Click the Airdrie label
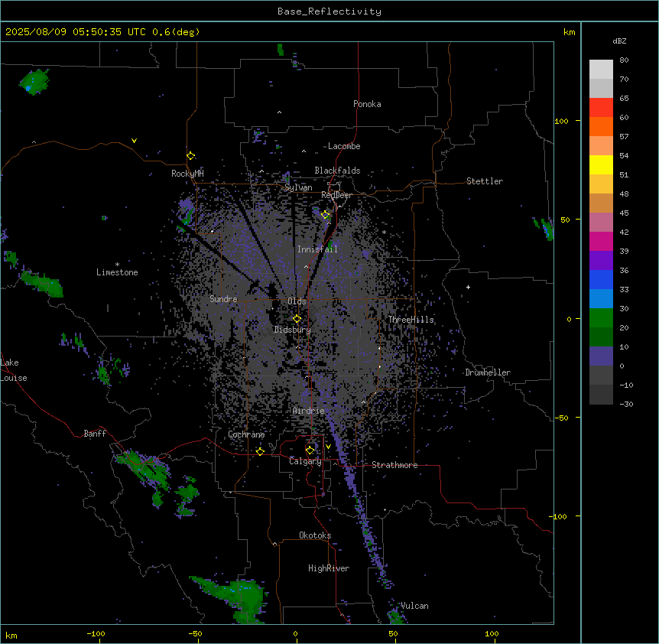This screenshot has width=659, height=644. (x=309, y=411)
